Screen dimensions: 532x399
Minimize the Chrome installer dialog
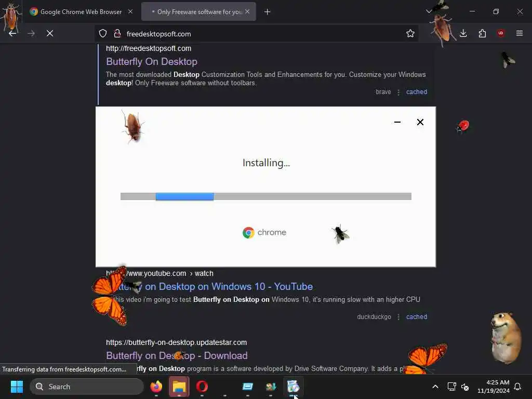coord(397,122)
